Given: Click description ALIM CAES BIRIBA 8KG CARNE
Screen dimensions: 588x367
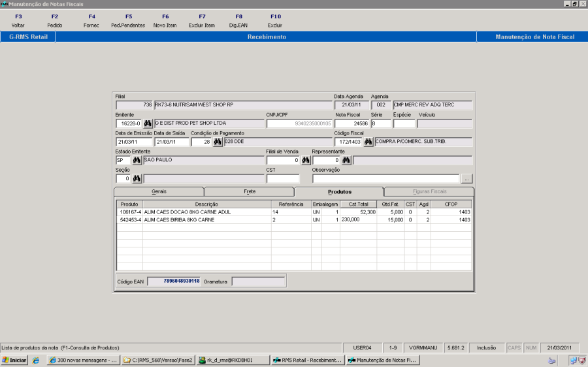Looking at the screenshot, I should [179, 220].
